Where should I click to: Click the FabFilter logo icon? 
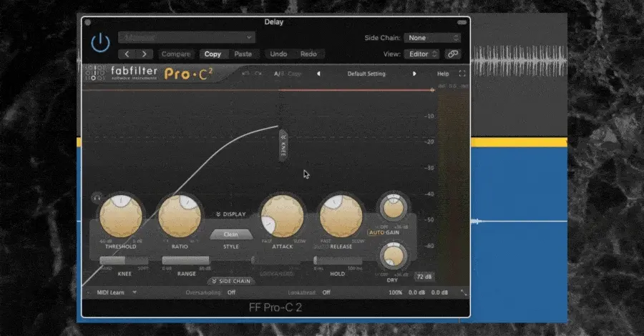point(95,73)
